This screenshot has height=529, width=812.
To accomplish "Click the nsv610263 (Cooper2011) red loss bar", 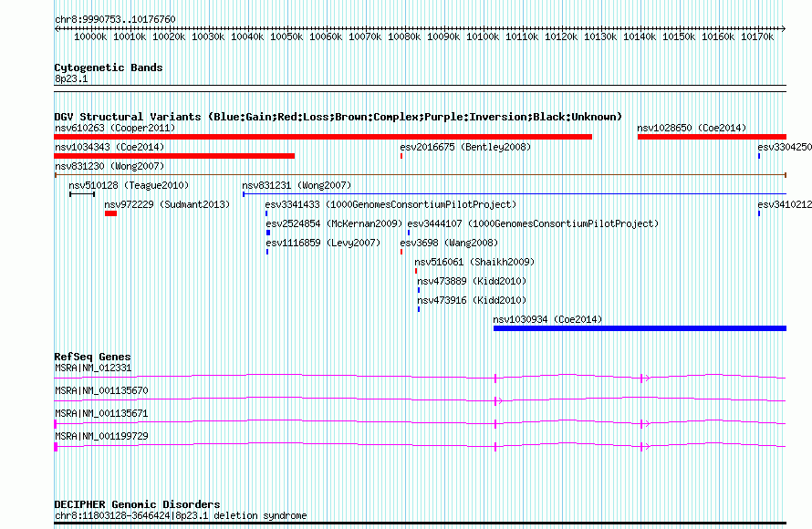I will pyautogui.click(x=323, y=137).
